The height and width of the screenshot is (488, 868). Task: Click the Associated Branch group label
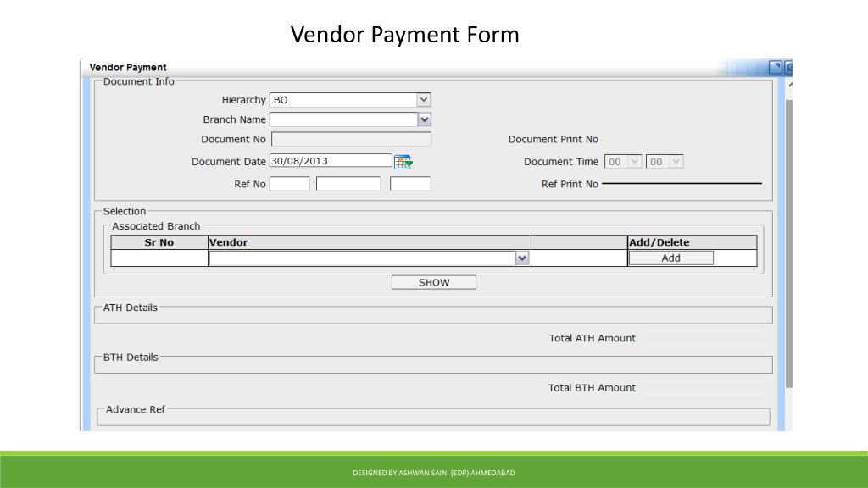(x=156, y=226)
